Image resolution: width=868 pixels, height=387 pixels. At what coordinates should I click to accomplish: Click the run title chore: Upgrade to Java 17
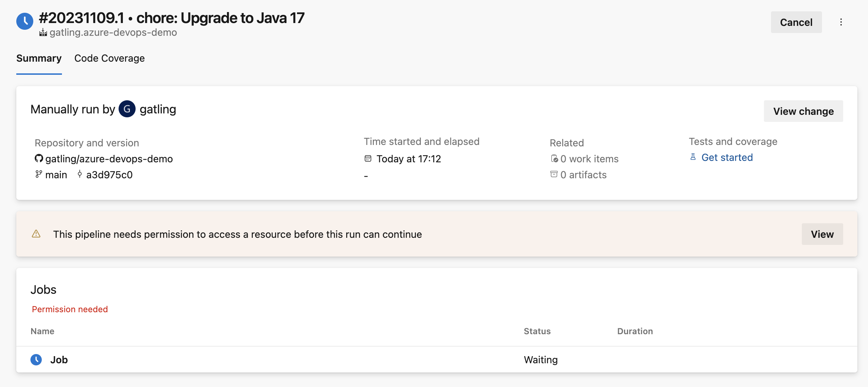221,18
